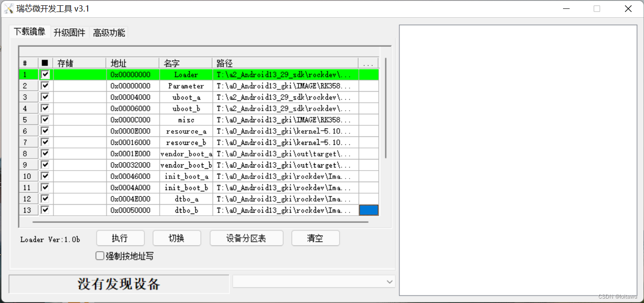
Task: Select the dtbo_a name cell
Action: coord(186,199)
